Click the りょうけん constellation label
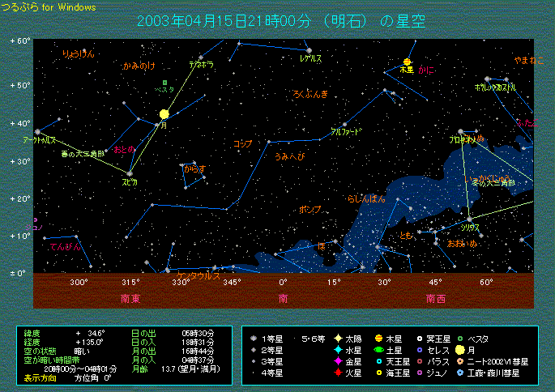Viewport: 555px width, 392px height. pos(79,53)
